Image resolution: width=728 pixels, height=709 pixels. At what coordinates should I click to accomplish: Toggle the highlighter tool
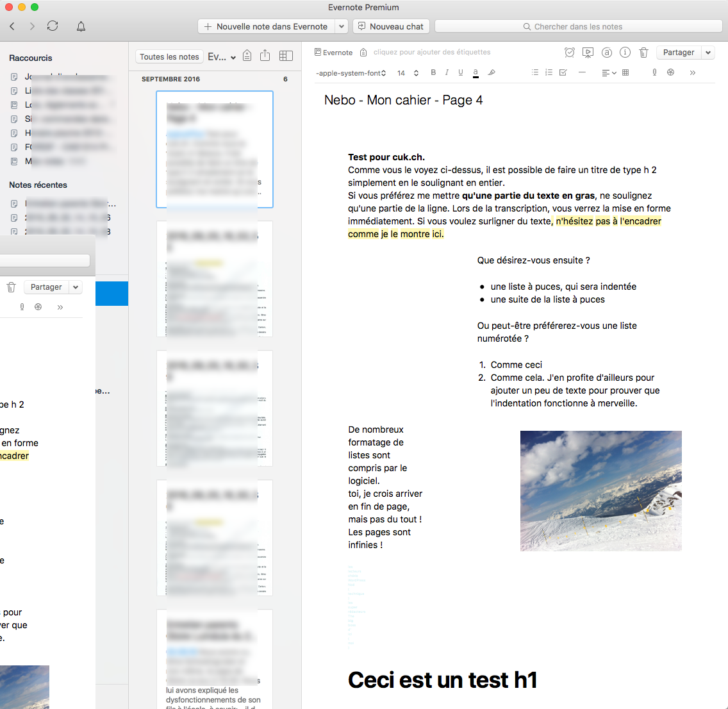[492, 72]
